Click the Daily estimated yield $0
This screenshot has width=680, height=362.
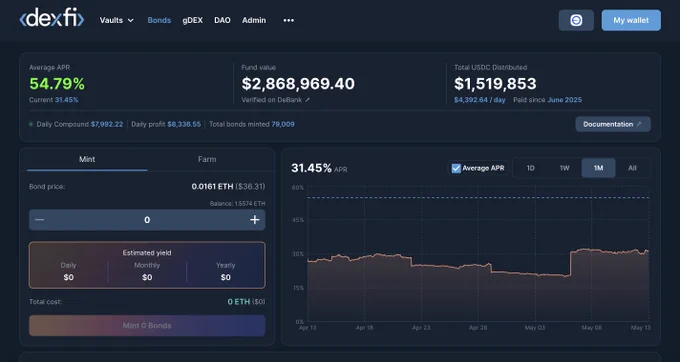pos(69,277)
